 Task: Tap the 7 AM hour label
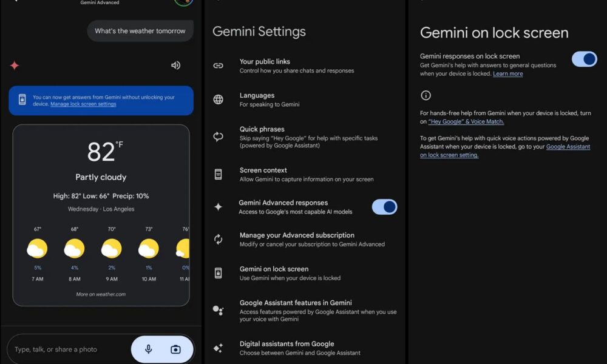click(x=37, y=279)
